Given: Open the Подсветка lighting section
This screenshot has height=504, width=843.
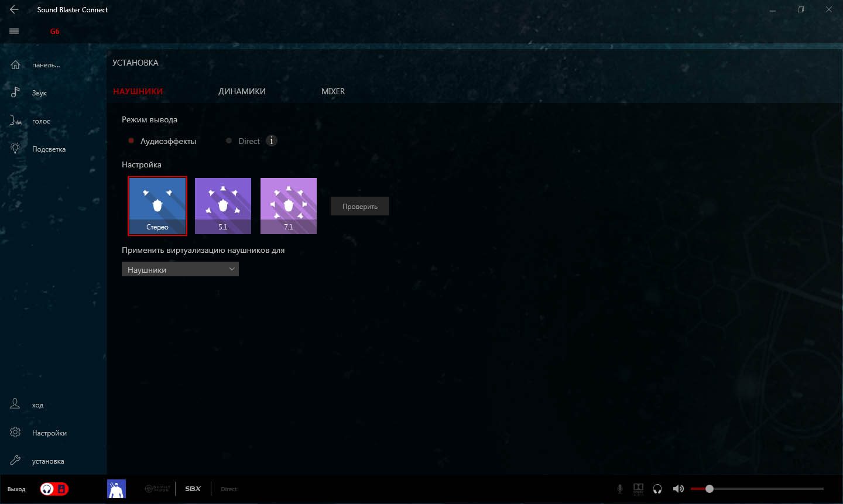Looking at the screenshot, I should pos(48,149).
